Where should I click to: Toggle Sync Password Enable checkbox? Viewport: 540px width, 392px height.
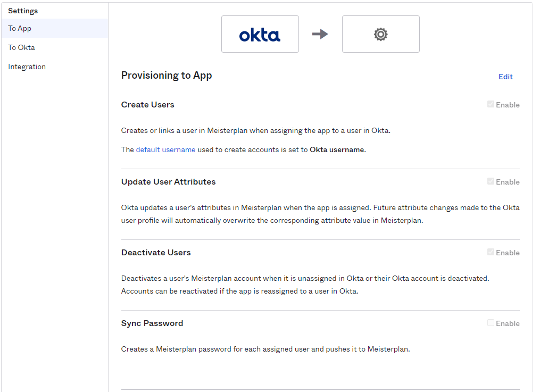[x=491, y=323]
